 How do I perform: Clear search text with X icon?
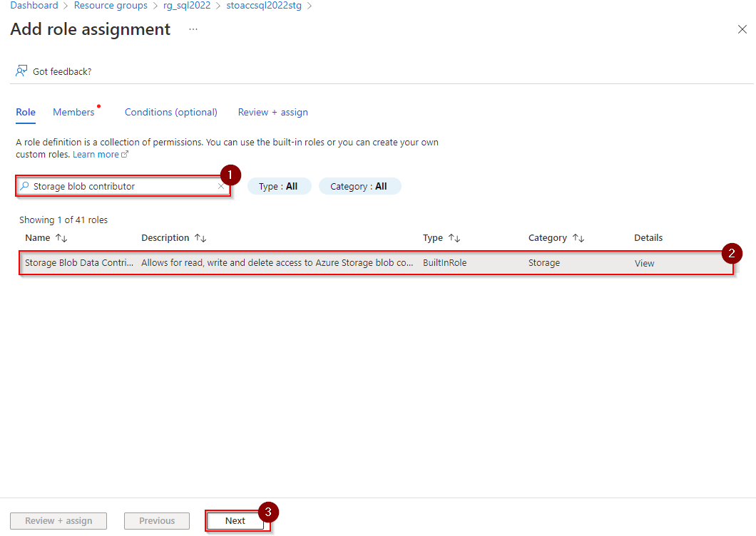click(221, 186)
